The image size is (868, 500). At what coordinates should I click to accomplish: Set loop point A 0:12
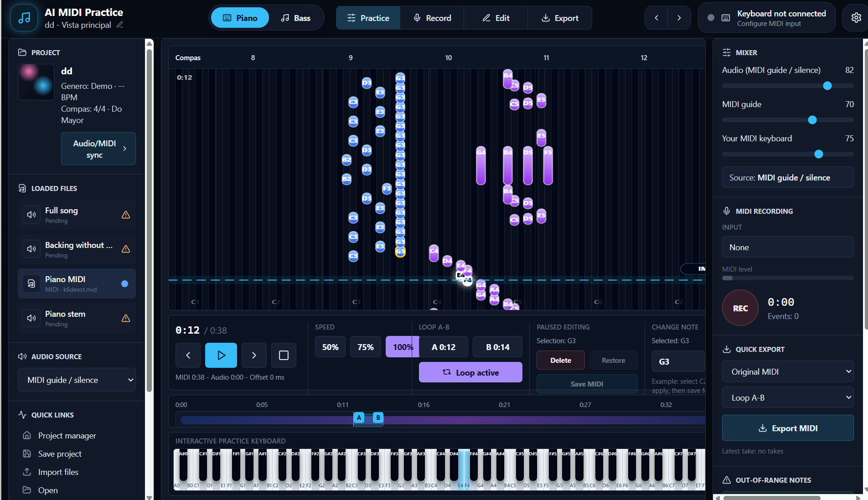(x=444, y=347)
